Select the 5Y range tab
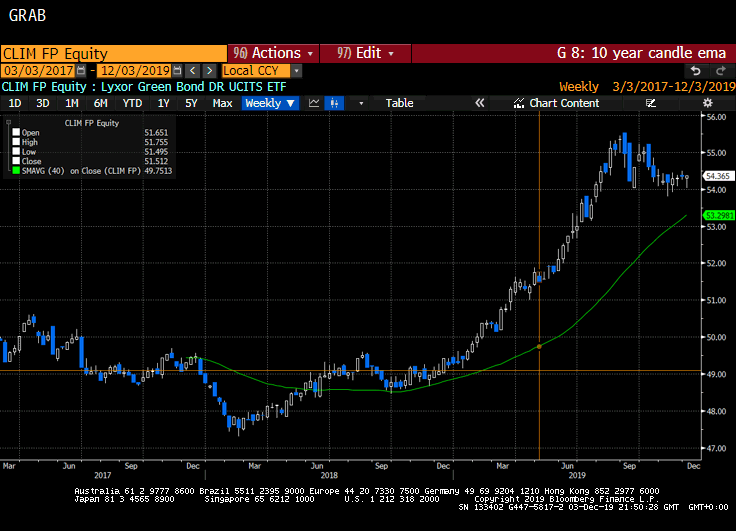This screenshot has height=531, width=736. [x=191, y=103]
